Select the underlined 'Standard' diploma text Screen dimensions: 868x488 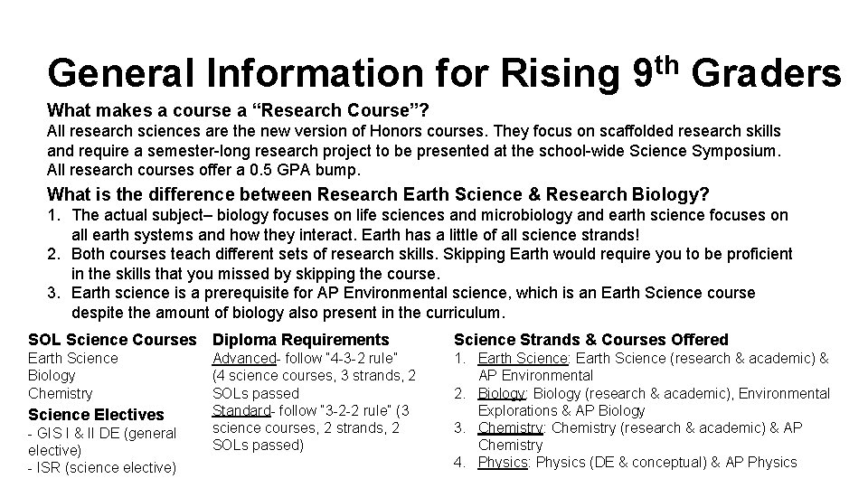(242, 410)
